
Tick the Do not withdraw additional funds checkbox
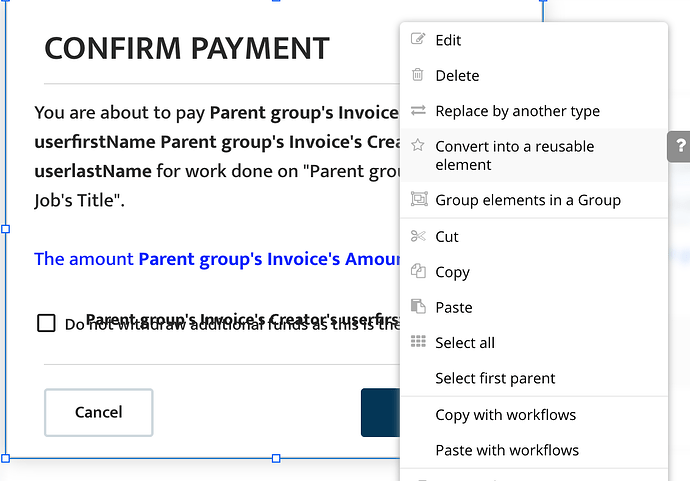click(x=46, y=323)
